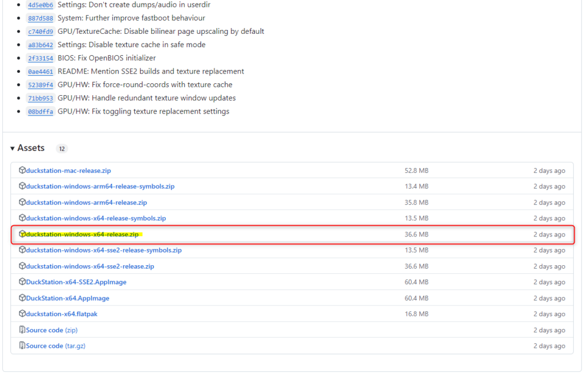Click the Assets count badge 12
Image resolution: width=588 pixels, height=380 pixels.
coord(62,149)
